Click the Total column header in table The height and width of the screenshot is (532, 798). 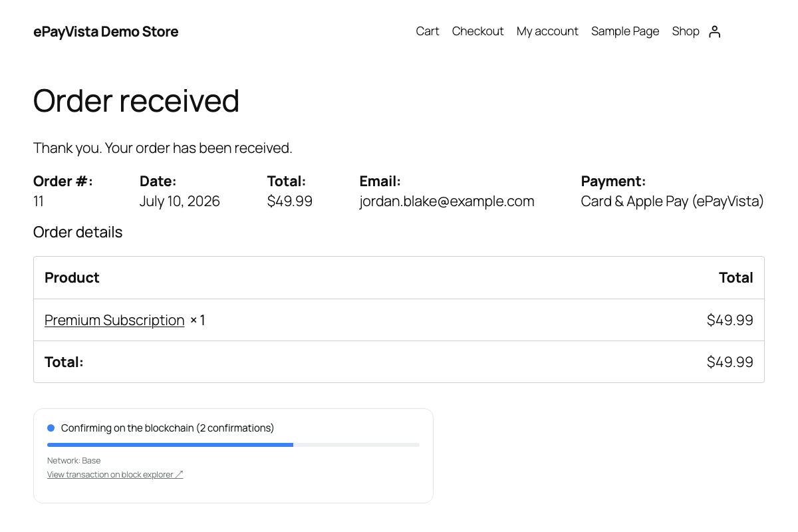736,277
